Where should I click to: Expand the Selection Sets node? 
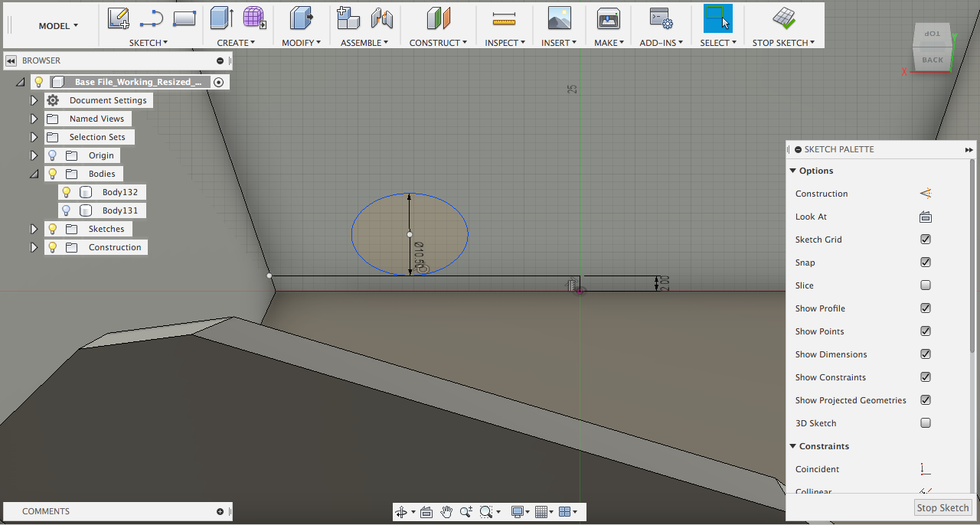coord(34,137)
